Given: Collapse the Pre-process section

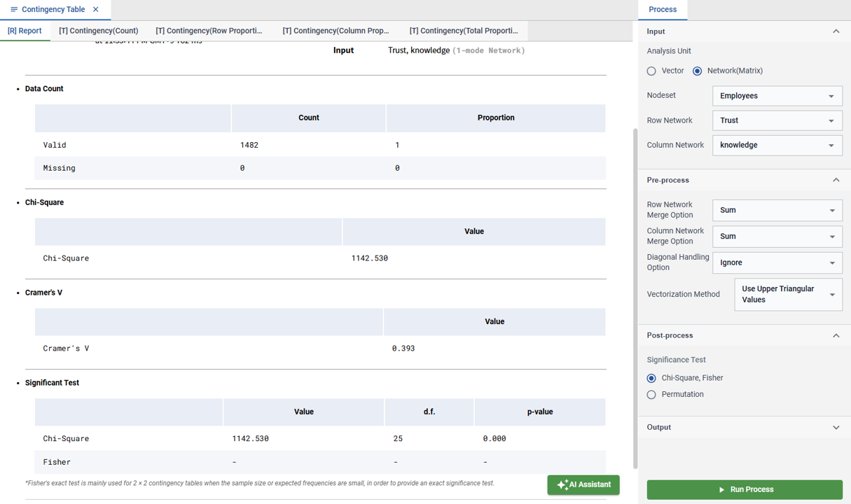Looking at the screenshot, I should point(836,180).
